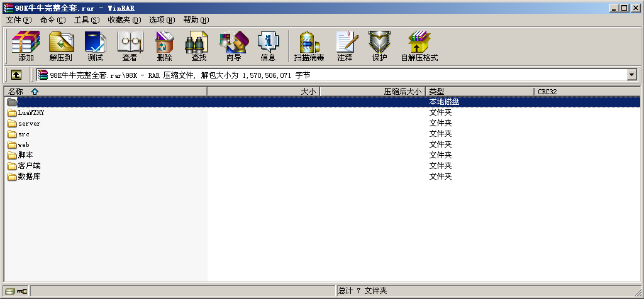The height and width of the screenshot is (299, 644).
Task: Expand the address path dropdown arrow
Action: pos(632,75)
